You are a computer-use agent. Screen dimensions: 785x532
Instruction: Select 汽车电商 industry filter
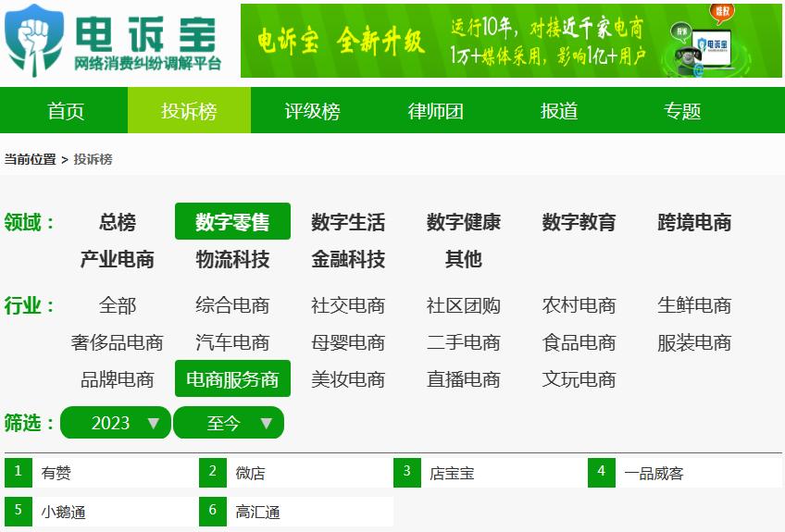232,343
